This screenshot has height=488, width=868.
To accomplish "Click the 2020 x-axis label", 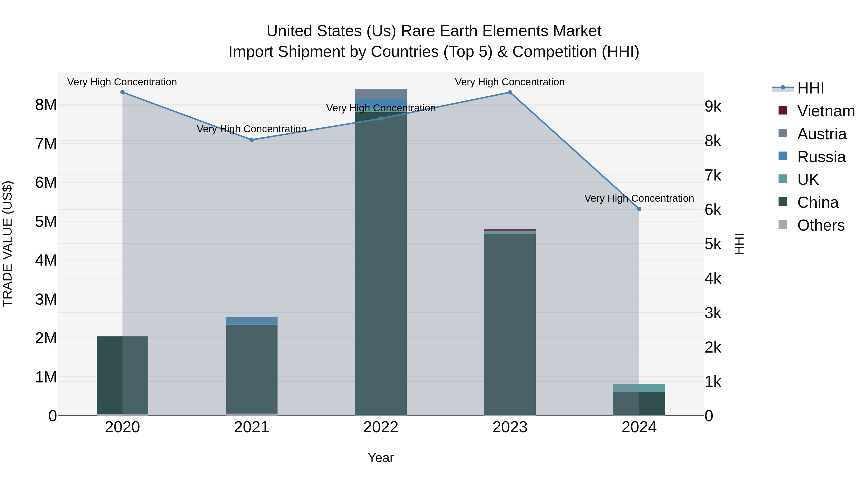I will (x=122, y=427).
